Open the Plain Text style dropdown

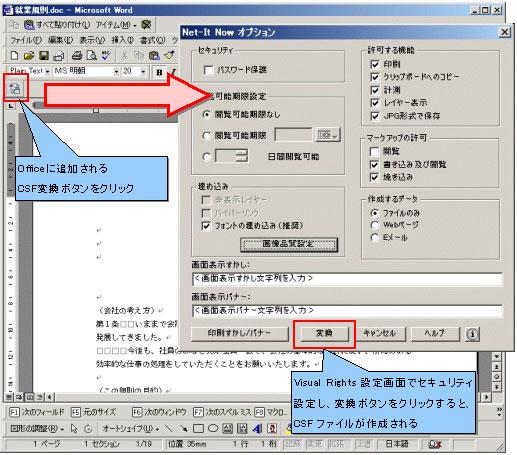point(47,72)
